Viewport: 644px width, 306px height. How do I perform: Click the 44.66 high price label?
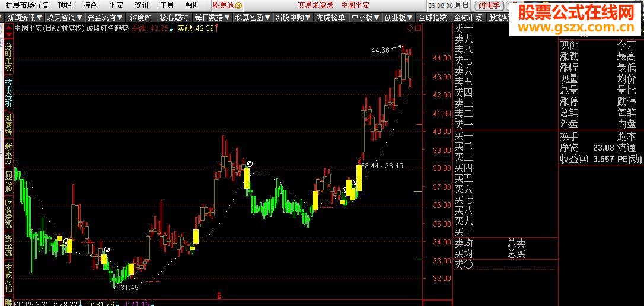[x=380, y=50]
